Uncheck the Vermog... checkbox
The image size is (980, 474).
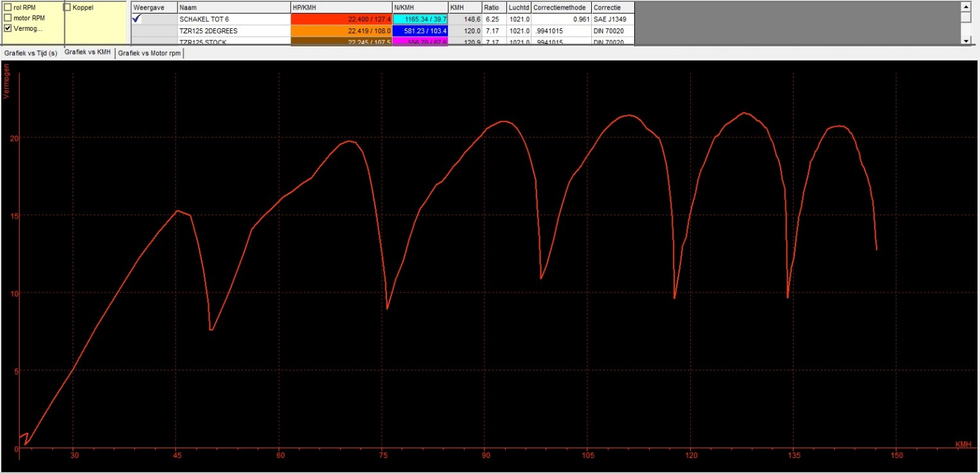pyautogui.click(x=8, y=28)
